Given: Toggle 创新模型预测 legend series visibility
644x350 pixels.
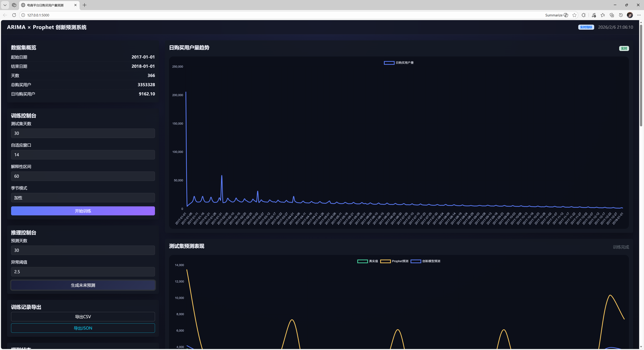Looking at the screenshot, I should (x=425, y=261).
